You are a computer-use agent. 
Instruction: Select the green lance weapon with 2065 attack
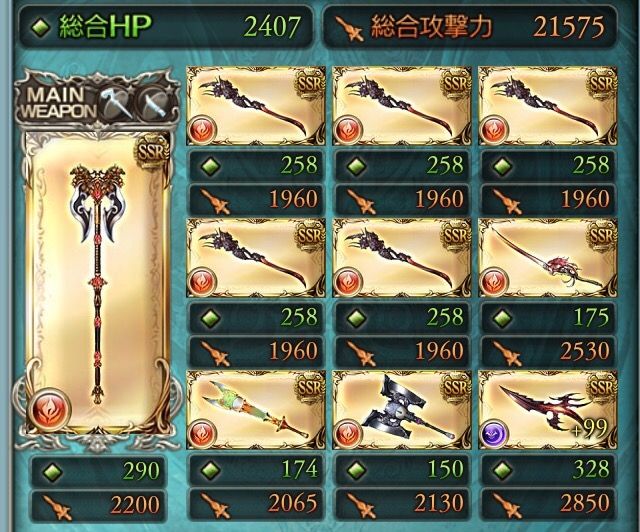click(x=256, y=410)
